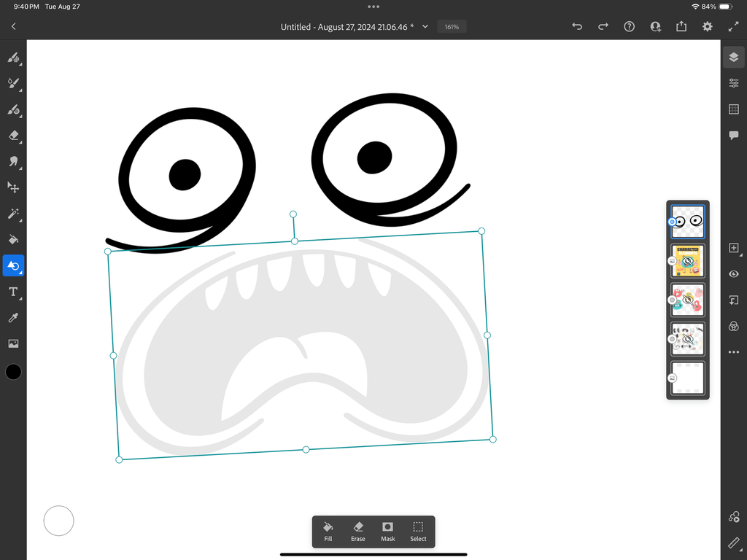Activate the Move/Transform tool
Screen dimensions: 747x560
click(x=13, y=187)
